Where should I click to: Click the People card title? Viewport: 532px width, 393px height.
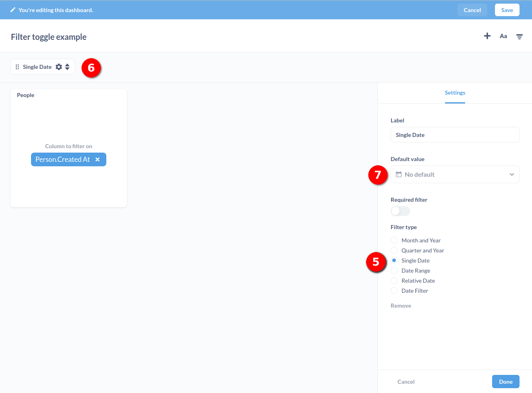[x=25, y=95]
